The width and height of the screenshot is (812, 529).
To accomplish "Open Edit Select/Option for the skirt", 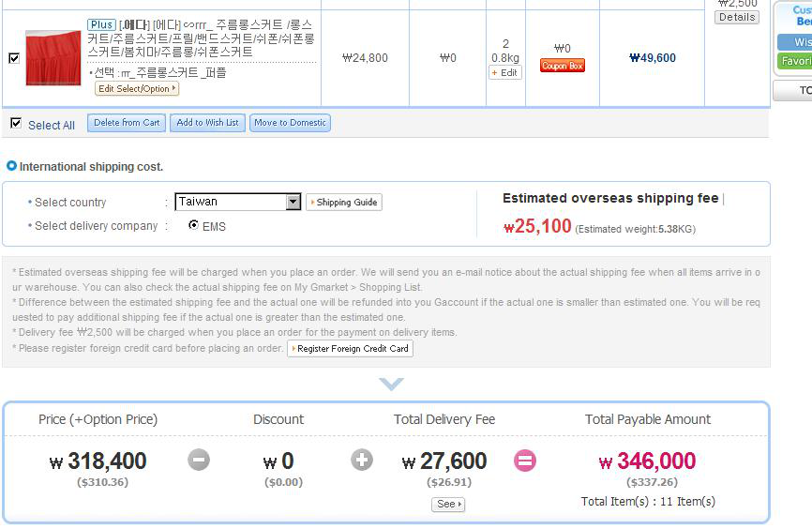I will [x=137, y=88].
